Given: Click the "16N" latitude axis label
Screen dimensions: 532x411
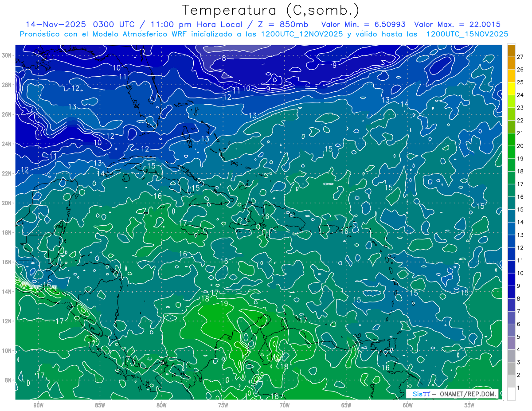Looking at the screenshot, I should [x=8, y=262].
